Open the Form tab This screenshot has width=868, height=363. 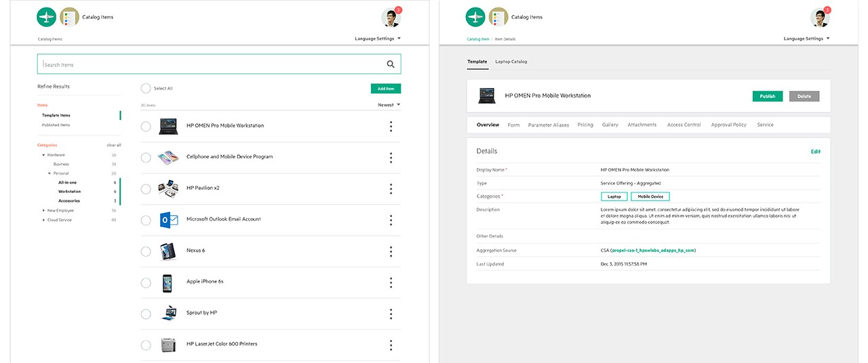514,125
